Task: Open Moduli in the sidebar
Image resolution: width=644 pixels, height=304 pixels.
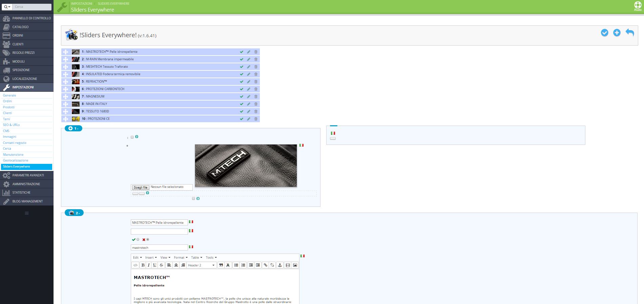Action: 27,61
